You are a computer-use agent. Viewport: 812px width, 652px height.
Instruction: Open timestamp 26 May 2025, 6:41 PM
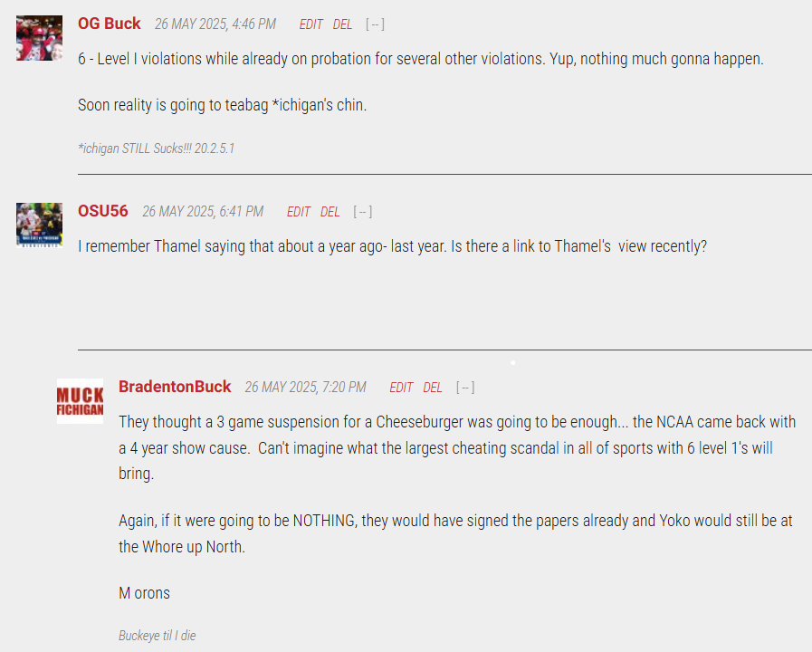click(x=203, y=212)
